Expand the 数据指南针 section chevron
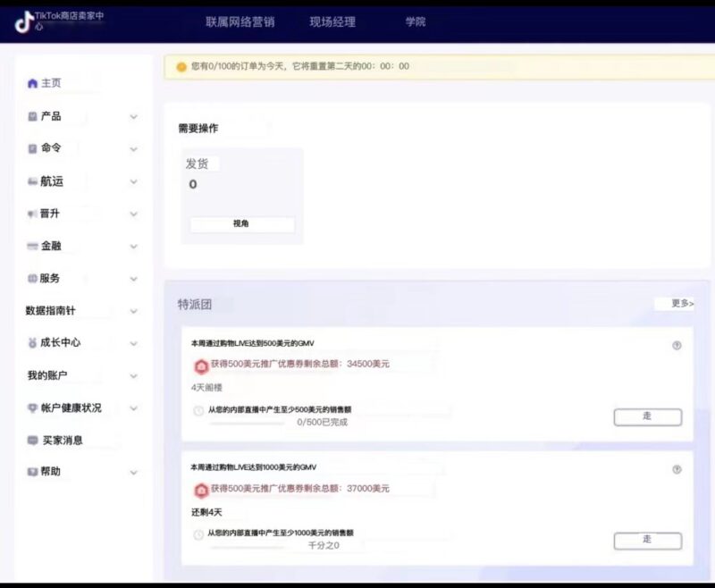The image size is (715, 588). [133, 310]
